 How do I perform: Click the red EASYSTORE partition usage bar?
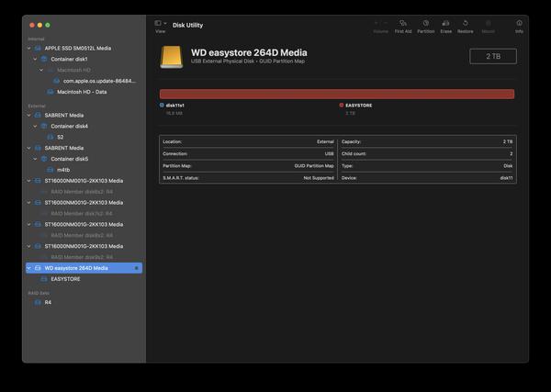337,94
